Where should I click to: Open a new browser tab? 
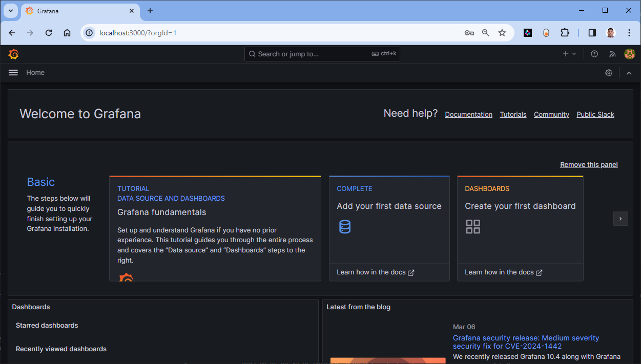150,11
